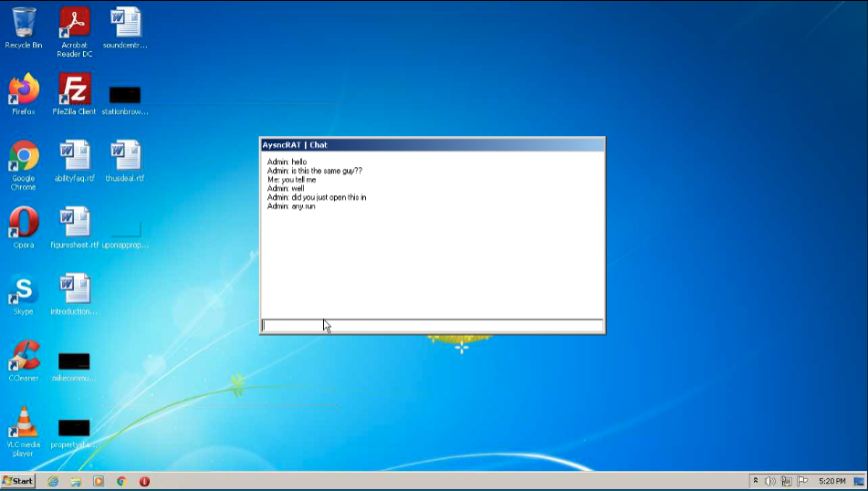Select the VLC media player shortcut

(23, 431)
